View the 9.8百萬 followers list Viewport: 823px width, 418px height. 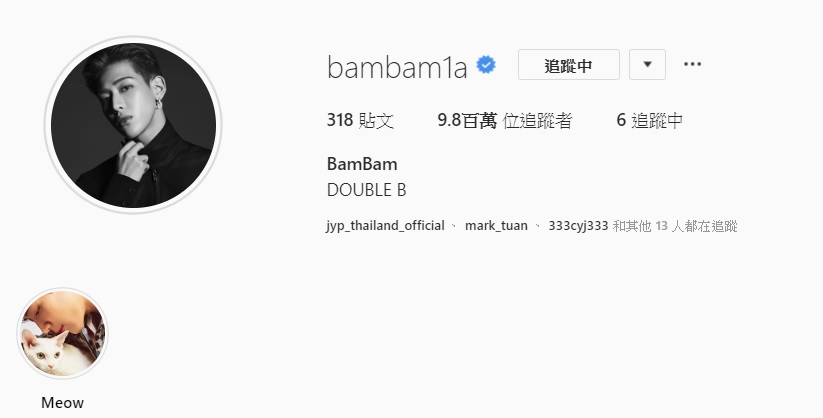click(x=504, y=121)
